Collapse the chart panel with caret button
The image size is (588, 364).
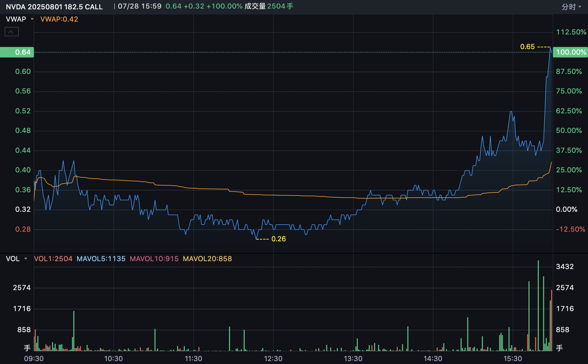(x=11, y=32)
